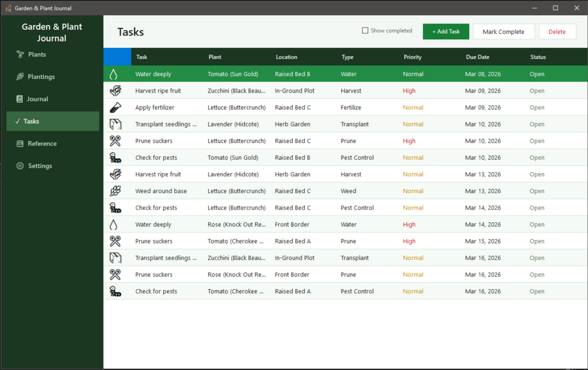Click the "Fertilize" type cell

click(350, 108)
